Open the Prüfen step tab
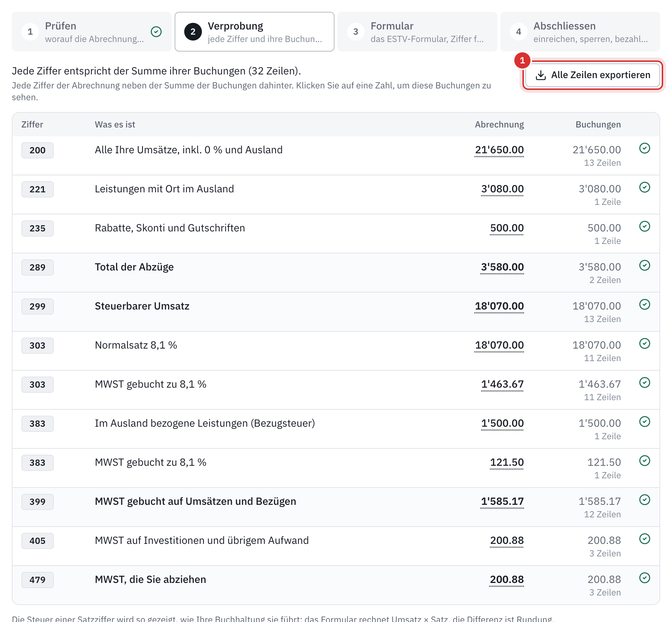Screen dimensions: 672x622 click(x=91, y=32)
